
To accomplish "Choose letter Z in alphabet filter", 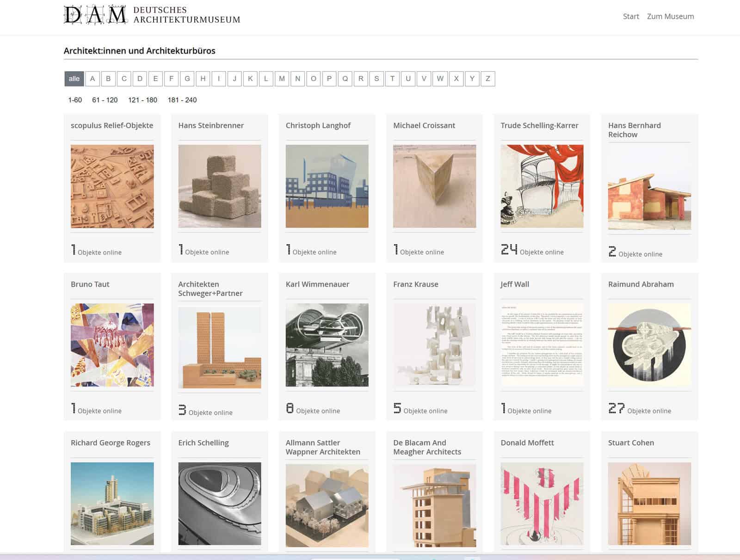I will click(487, 79).
